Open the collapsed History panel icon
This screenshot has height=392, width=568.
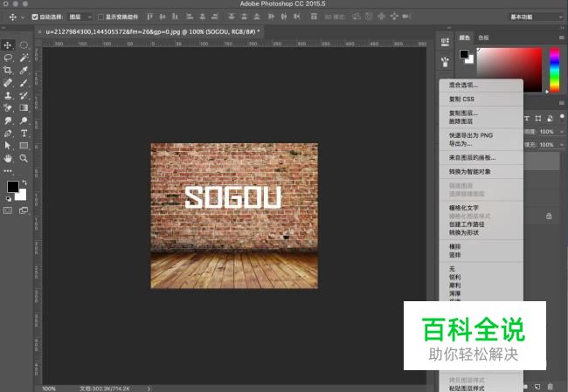tap(445, 43)
